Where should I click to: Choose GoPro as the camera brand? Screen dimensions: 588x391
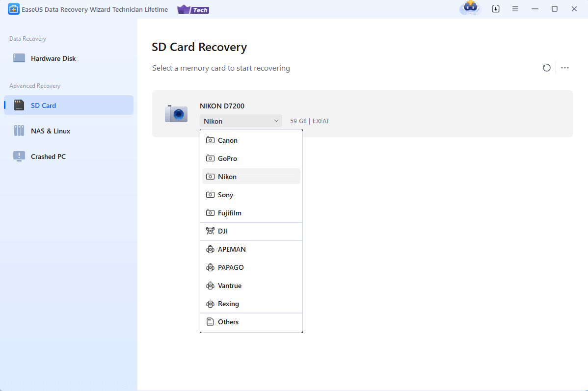(x=227, y=158)
